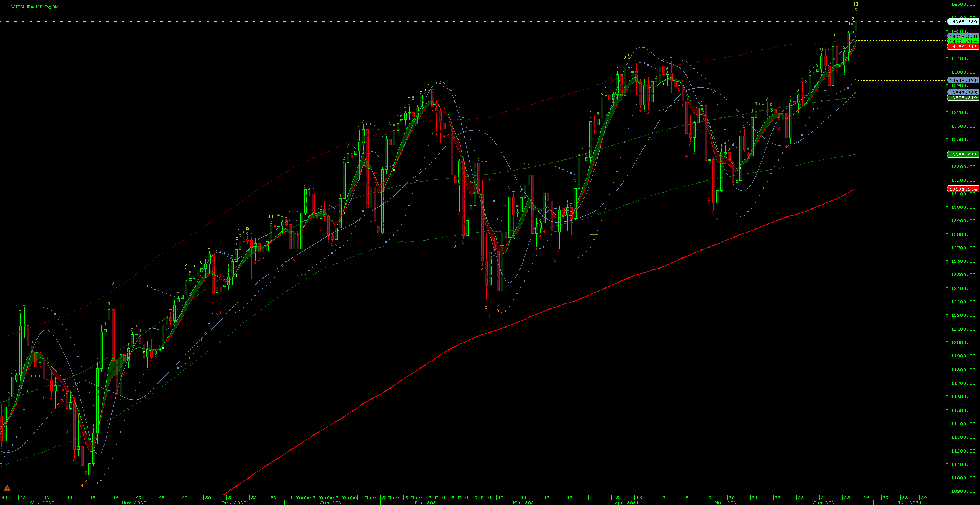Click week 53 on the week axis
980x505 pixels.
tap(273, 498)
